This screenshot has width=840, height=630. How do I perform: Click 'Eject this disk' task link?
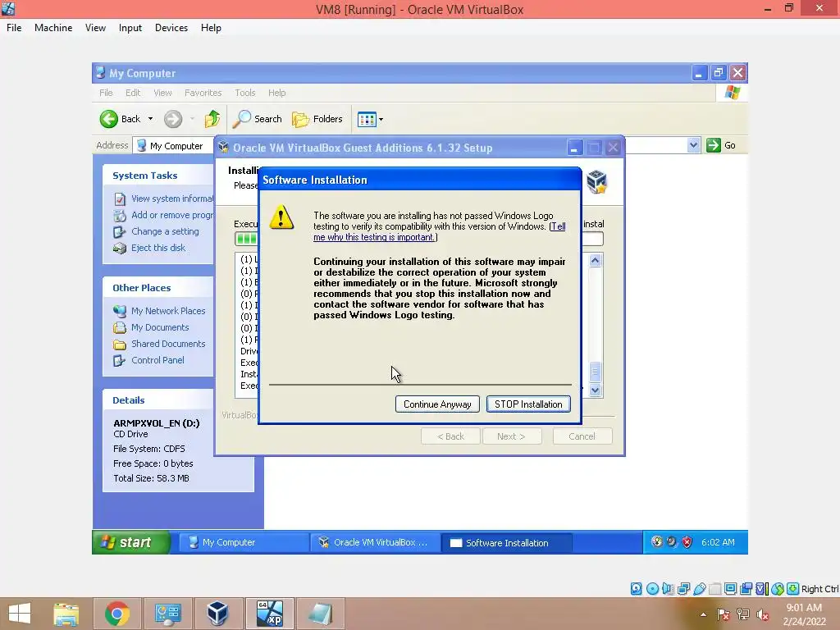pyautogui.click(x=158, y=248)
